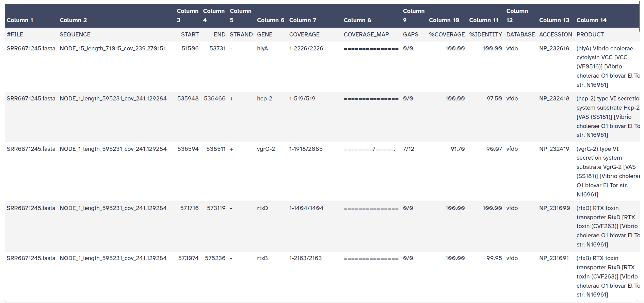This screenshot has width=644, height=303.
Task: Click the vgrG-2 gene cell
Action: pyautogui.click(x=266, y=149)
